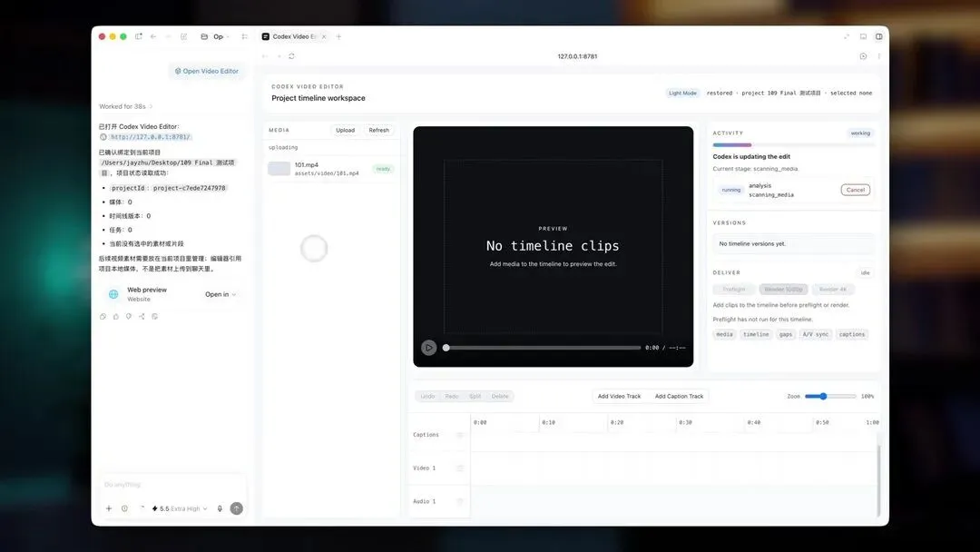Screen dimensions: 980x552
Task: Reload the embedded browser page
Action: [291, 56]
